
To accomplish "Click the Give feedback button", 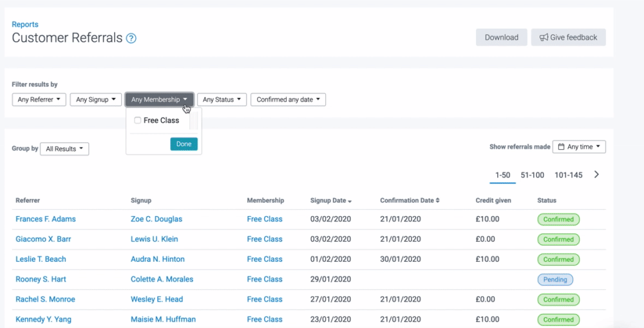I will pyautogui.click(x=568, y=37).
